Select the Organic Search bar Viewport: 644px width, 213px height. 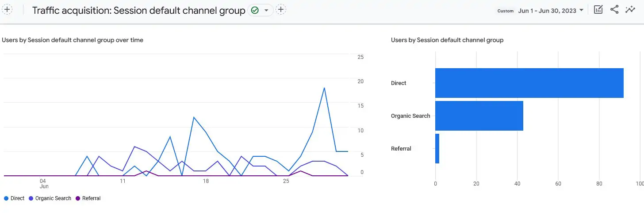click(479, 116)
